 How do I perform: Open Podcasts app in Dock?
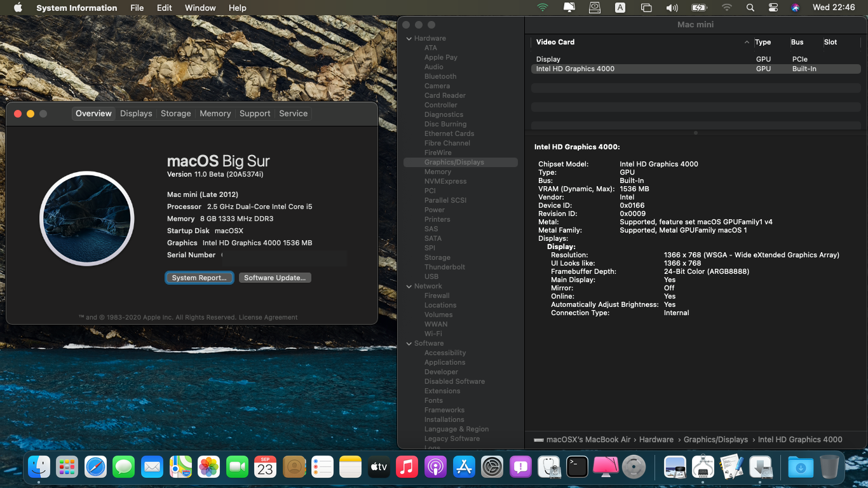click(x=435, y=468)
